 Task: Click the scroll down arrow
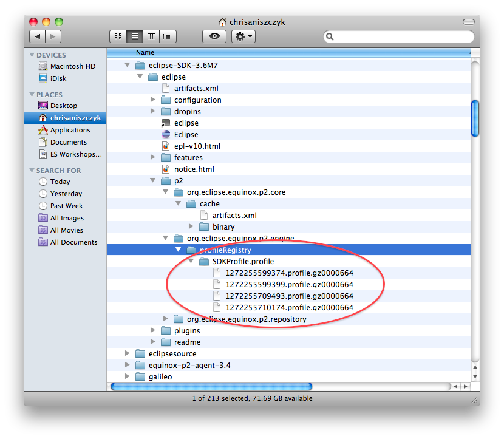475,376
